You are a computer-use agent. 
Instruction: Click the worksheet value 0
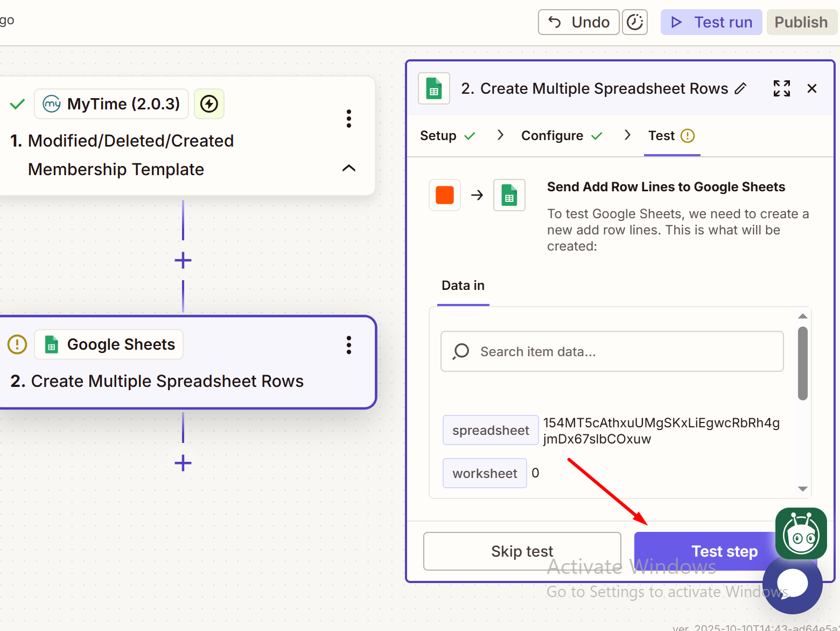tap(535, 473)
